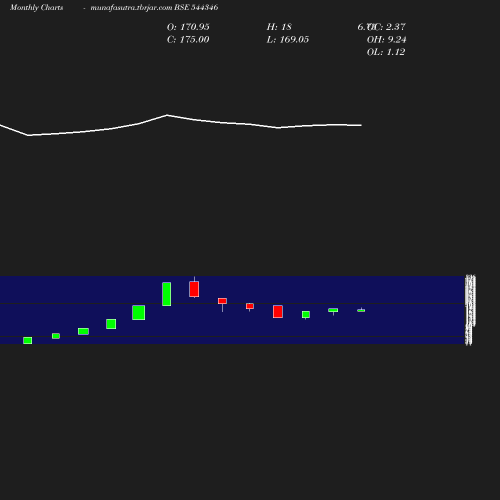Select the close price value "C: 175.00"
Screen dimensions: 500x500
188,40
